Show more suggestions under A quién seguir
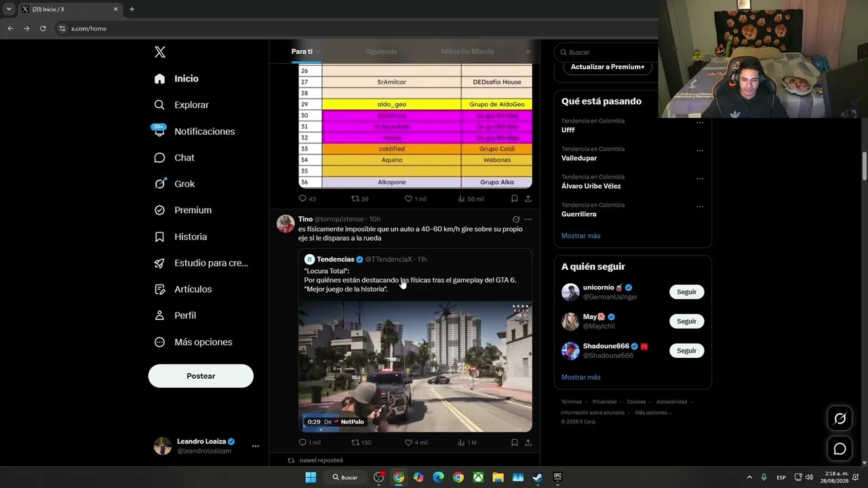The image size is (868, 488). [x=580, y=377]
